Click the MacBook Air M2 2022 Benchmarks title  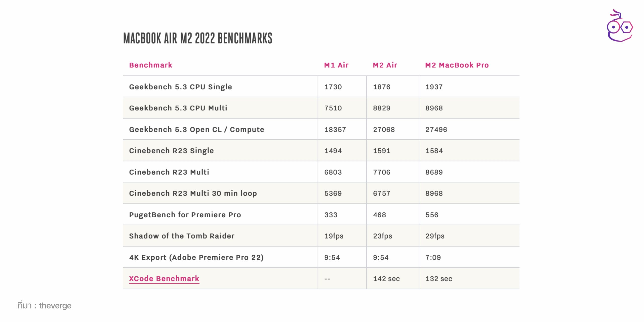(198, 38)
